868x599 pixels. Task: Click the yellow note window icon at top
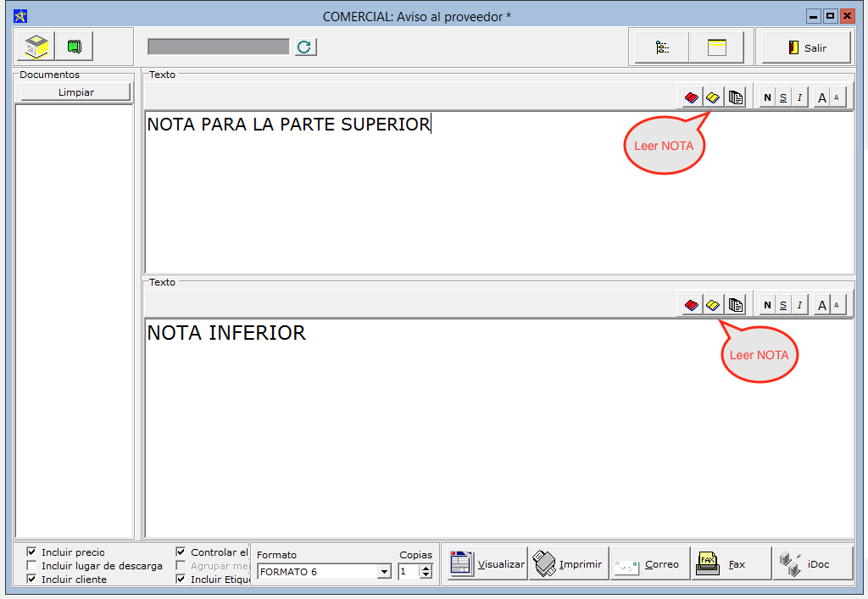[x=717, y=48]
